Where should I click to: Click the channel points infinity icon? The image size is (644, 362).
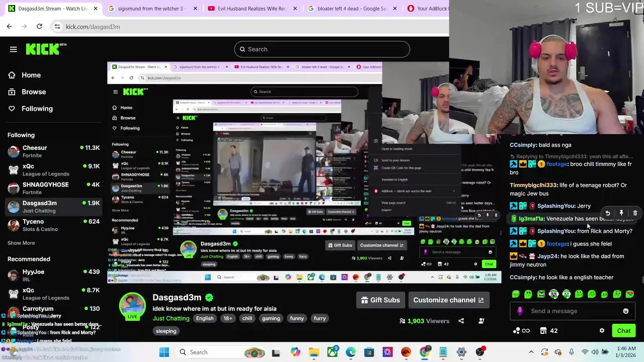521,330
